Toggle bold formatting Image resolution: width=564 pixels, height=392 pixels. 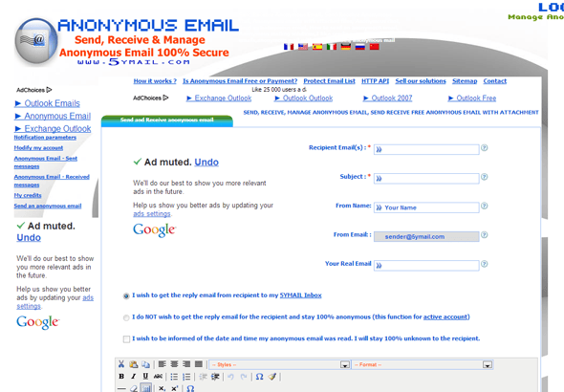coord(121,377)
